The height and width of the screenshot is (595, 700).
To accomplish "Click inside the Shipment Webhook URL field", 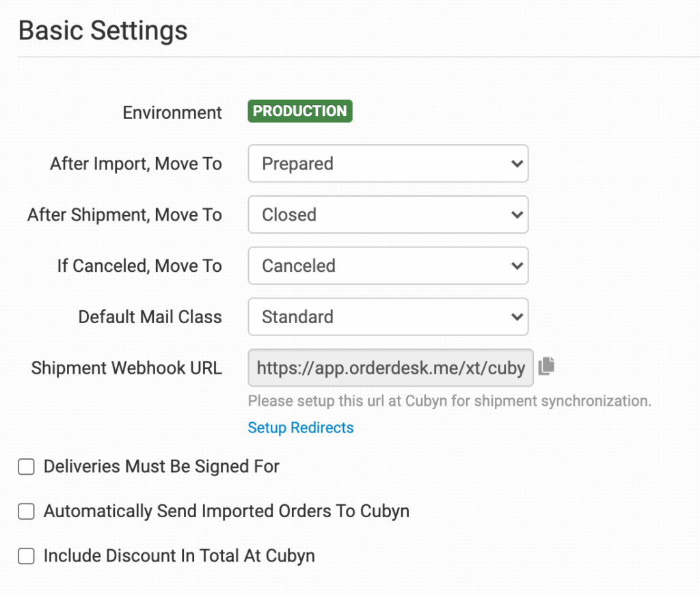I will (x=390, y=368).
